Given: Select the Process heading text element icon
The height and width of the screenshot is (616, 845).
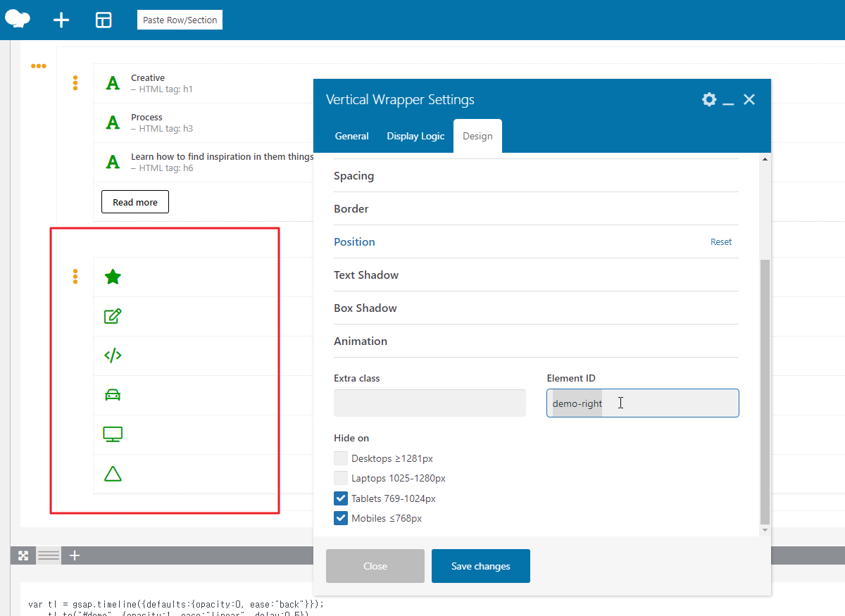Looking at the screenshot, I should [113, 122].
